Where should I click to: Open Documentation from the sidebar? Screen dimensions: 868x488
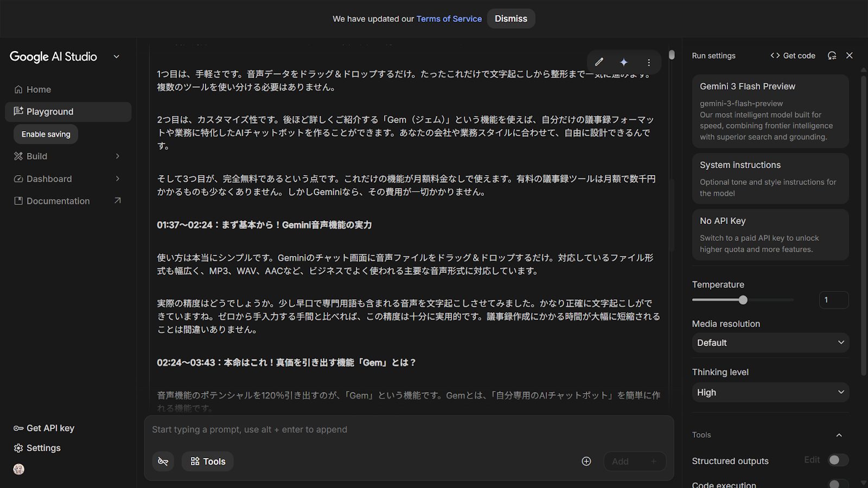coord(58,201)
